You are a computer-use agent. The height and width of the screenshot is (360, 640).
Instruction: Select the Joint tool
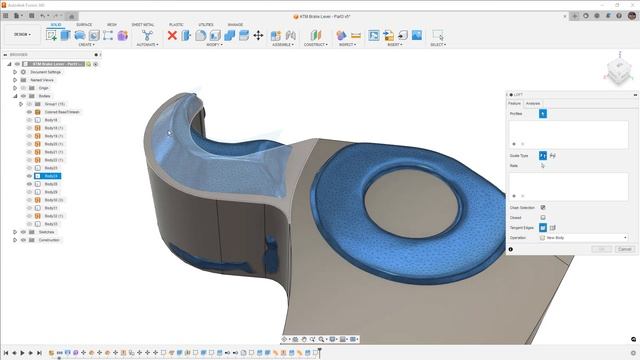pyautogui.click(x=291, y=36)
